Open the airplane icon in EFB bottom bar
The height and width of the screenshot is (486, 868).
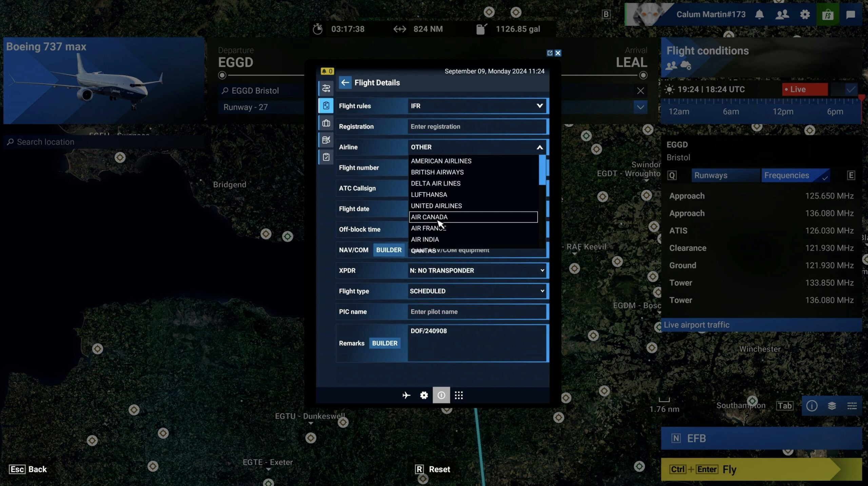click(406, 395)
